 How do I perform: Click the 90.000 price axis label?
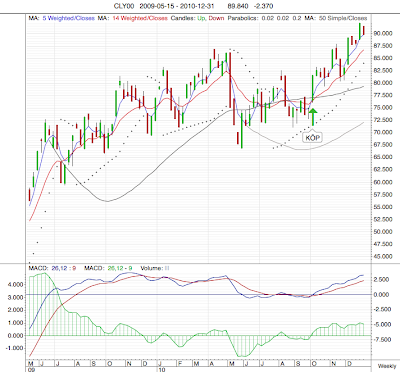click(x=383, y=33)
